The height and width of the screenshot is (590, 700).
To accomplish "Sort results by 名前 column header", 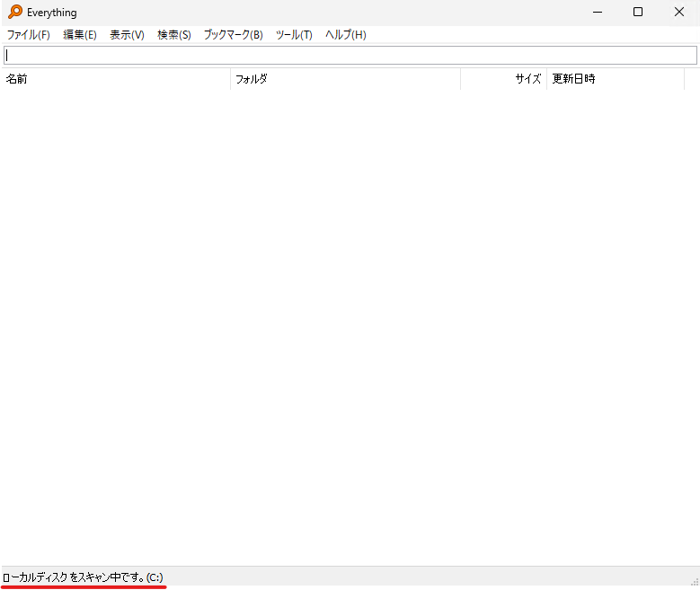I will click(x=116, y=79).
